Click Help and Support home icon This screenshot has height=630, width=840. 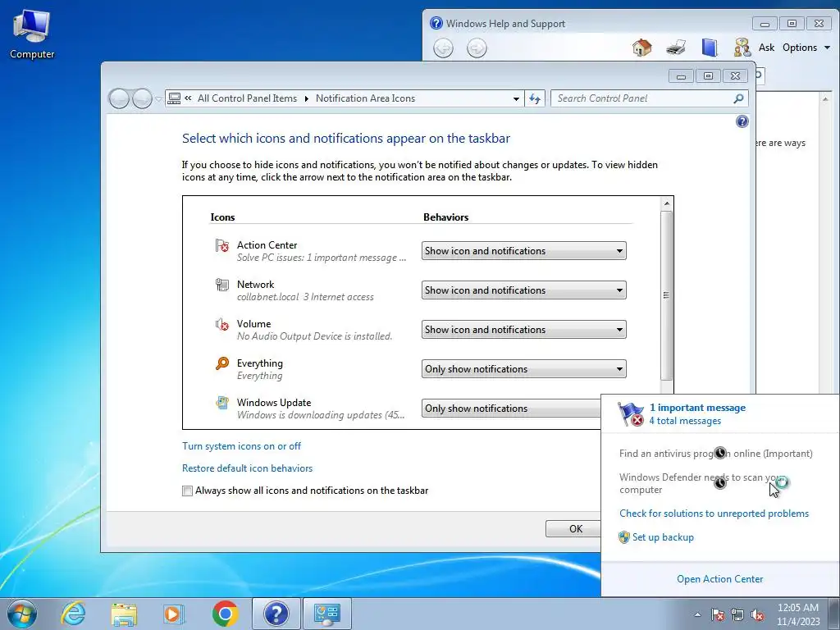641,48
